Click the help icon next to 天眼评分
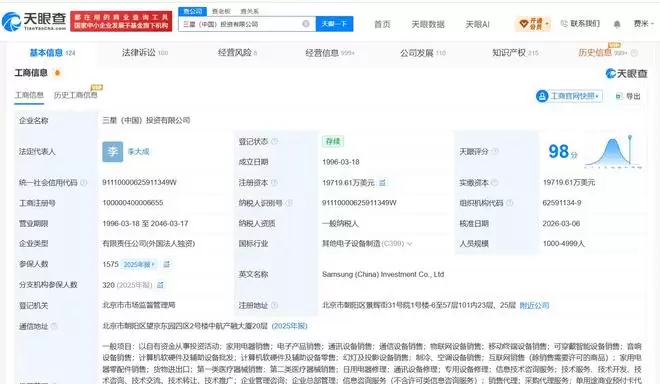 [495, 151]
